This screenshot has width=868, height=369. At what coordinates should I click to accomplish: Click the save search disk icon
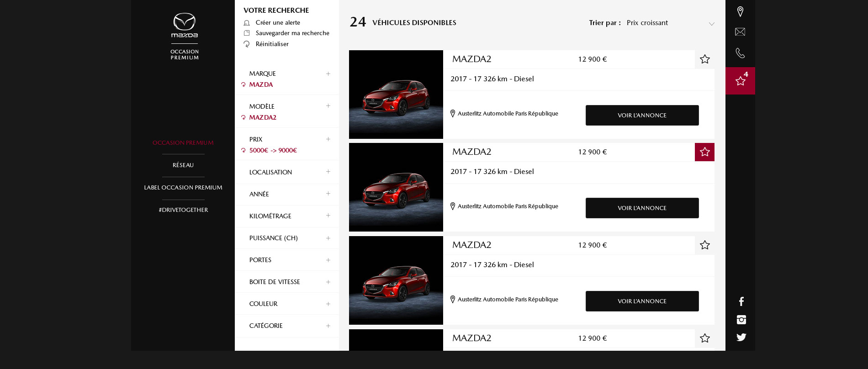point(247,33)
